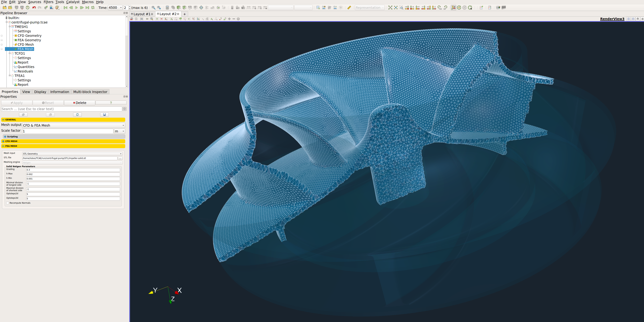The height and width of the screenshot is (322, 644).
Task: Enable Recompute Normals checkbox
Action: (8, 203)
